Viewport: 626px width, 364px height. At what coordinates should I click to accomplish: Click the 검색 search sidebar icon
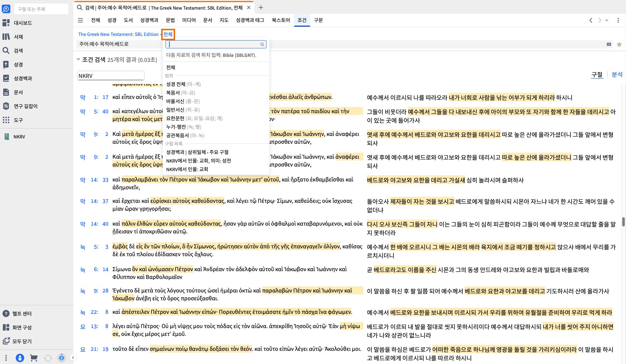[x=6, y=51]
